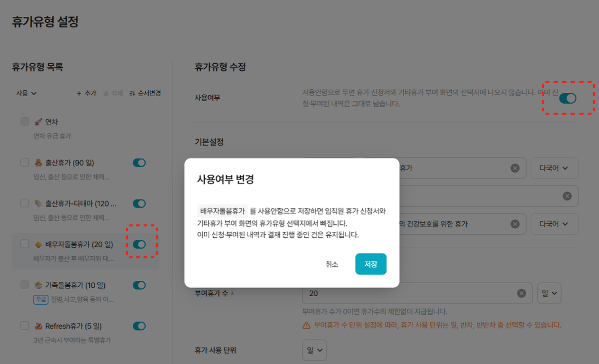Click 취소 to cancel the change

(331, 264)
